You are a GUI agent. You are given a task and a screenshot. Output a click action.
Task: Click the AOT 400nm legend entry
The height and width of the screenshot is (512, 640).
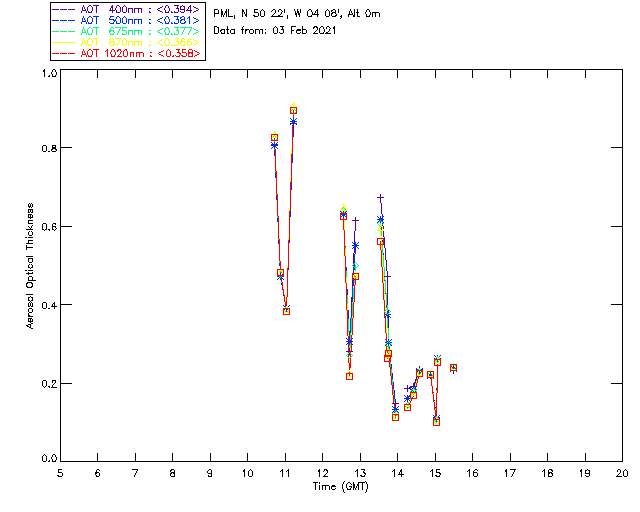pyautogui.click(x=127, y=9)
